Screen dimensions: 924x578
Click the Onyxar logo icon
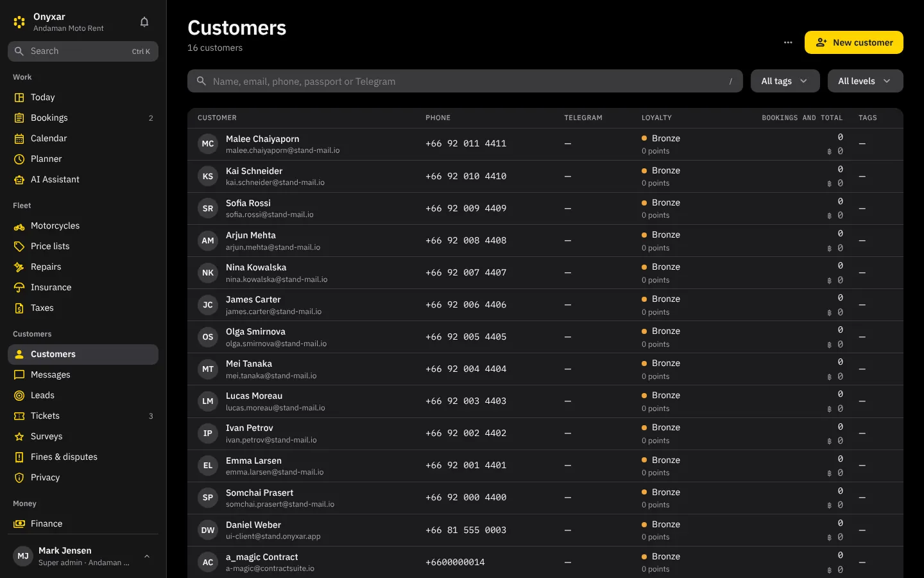(x=19, y=22)
